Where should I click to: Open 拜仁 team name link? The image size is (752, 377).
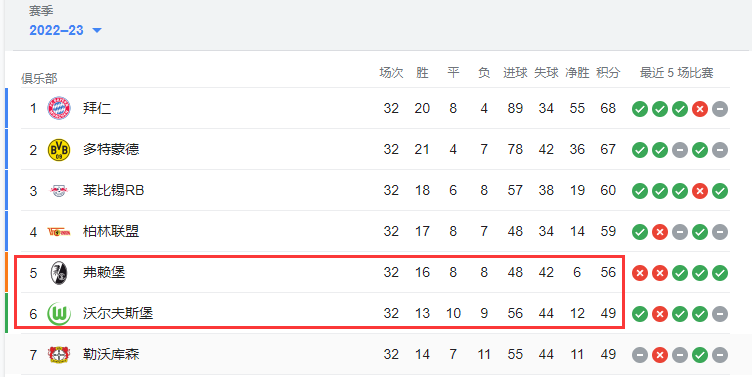97,108
